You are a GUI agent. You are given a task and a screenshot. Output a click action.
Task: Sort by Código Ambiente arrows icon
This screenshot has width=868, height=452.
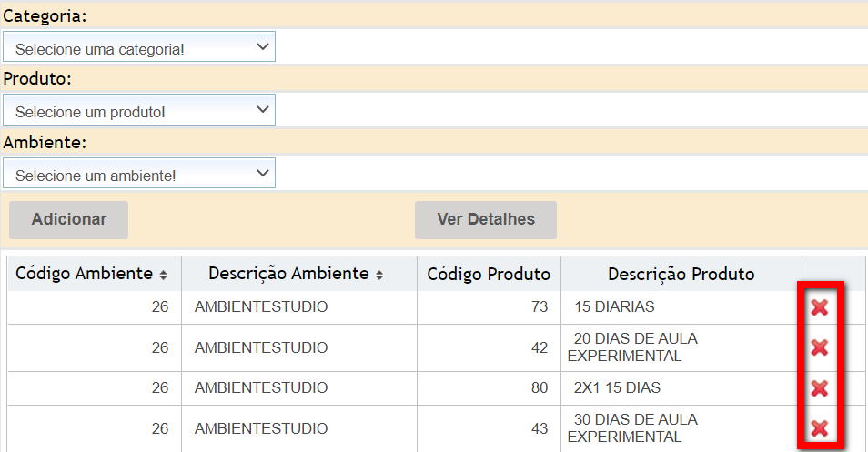(164, 275)
